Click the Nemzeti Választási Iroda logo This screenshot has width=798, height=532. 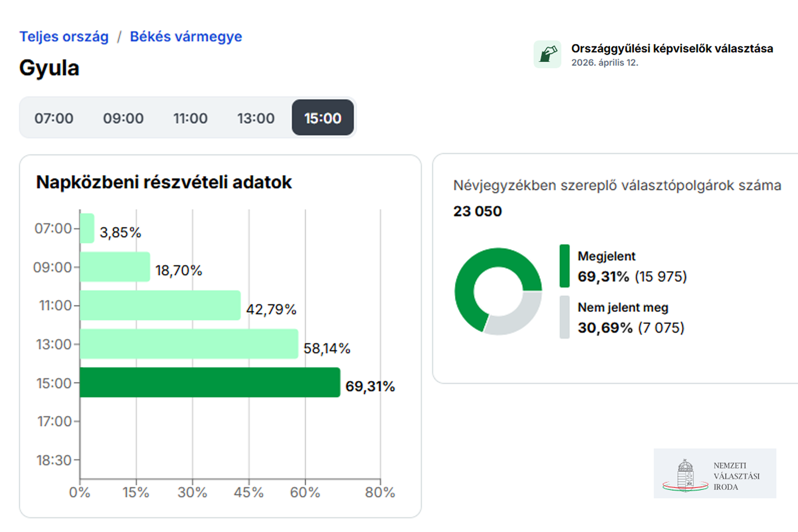tap(714, 473)
